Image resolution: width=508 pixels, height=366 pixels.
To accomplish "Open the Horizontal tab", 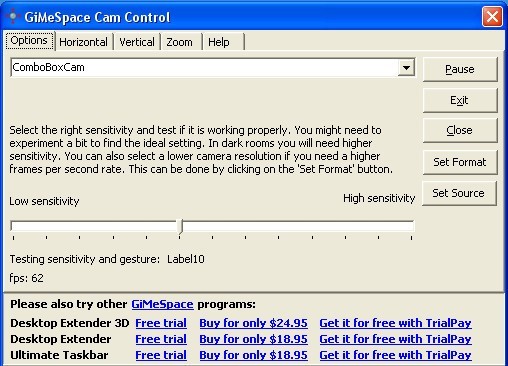I will coord(83,42).
